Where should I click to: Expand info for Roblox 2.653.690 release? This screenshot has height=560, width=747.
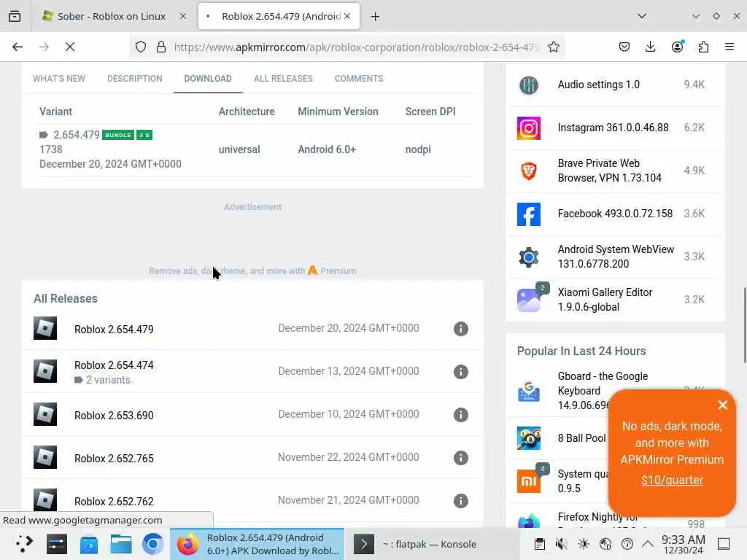(461, 415)
